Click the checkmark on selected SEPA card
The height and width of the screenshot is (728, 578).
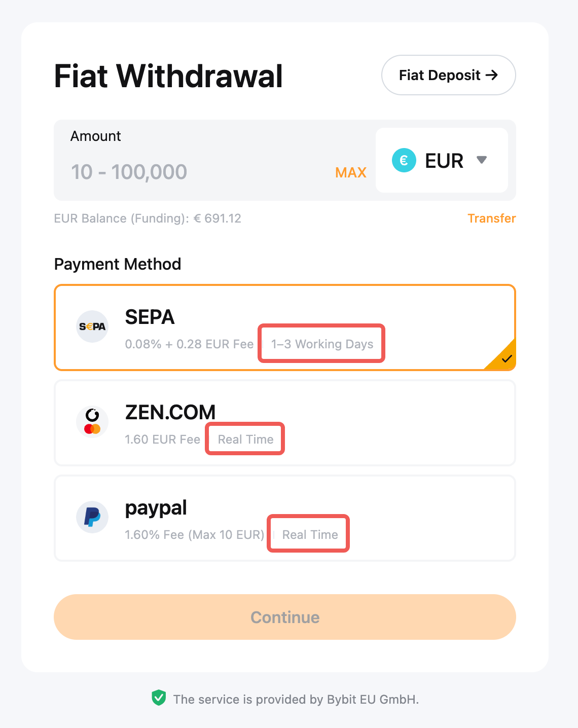pyautogui.click(x=507, y=359)
